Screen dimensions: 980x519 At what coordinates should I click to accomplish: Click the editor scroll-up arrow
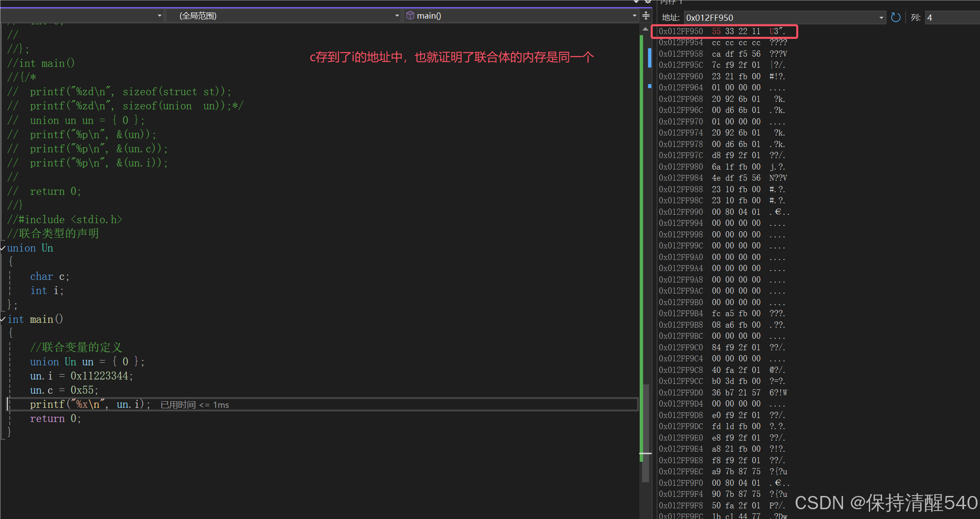[646, 29]
